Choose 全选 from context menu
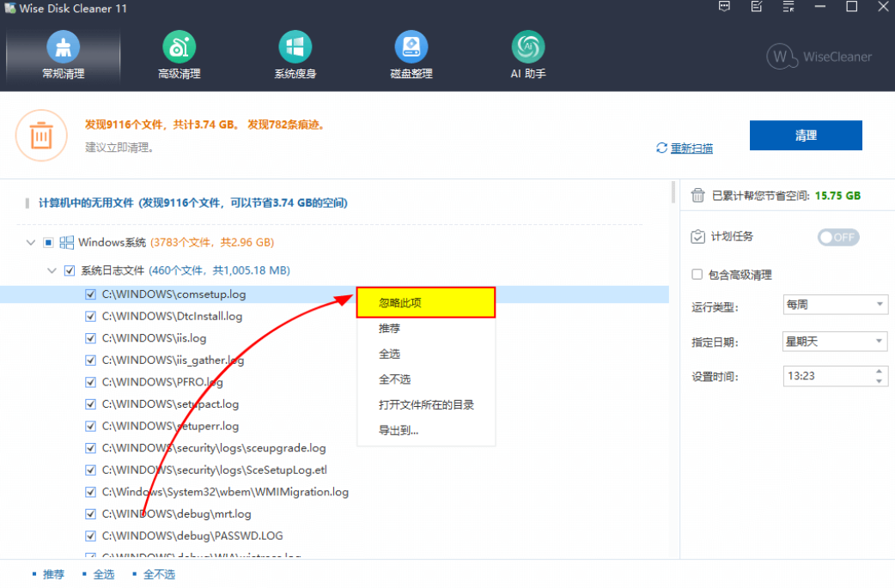Image resolution: width=895 pixels, height=588 pixels. pos(426,355)
